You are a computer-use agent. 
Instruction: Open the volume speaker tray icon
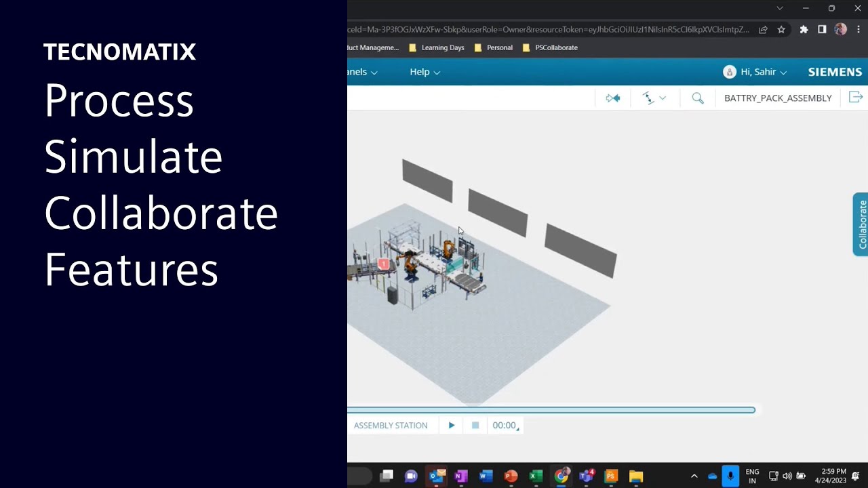pyautogui.click(x=787, y=476)
